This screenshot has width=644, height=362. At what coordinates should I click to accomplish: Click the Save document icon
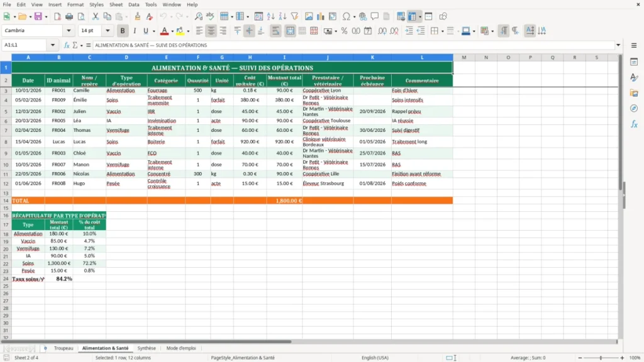(x=38, y=16)
